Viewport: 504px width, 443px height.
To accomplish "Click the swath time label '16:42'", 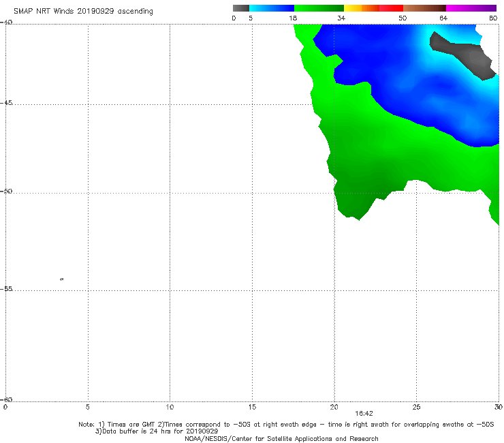I will point(364,414).
